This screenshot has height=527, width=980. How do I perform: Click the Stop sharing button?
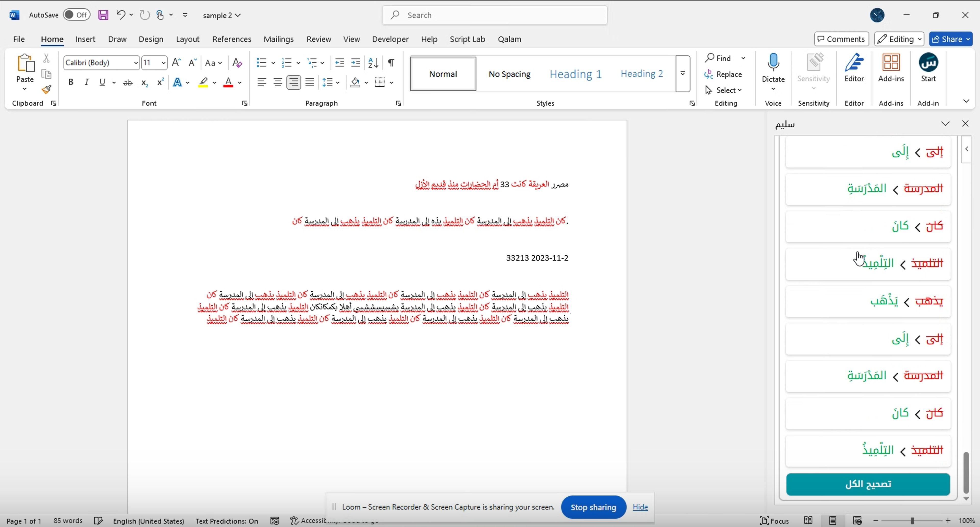point(593,507)
